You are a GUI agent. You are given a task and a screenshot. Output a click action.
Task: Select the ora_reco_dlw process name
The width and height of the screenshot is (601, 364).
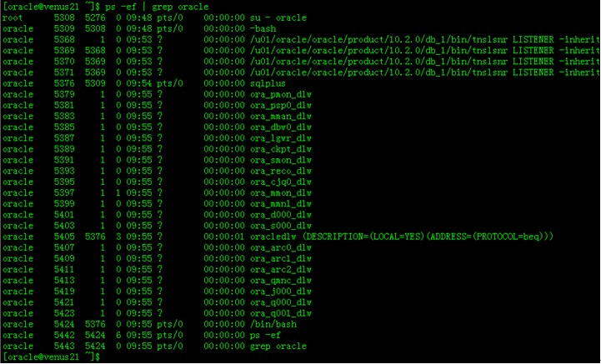(x=281, y=170)
